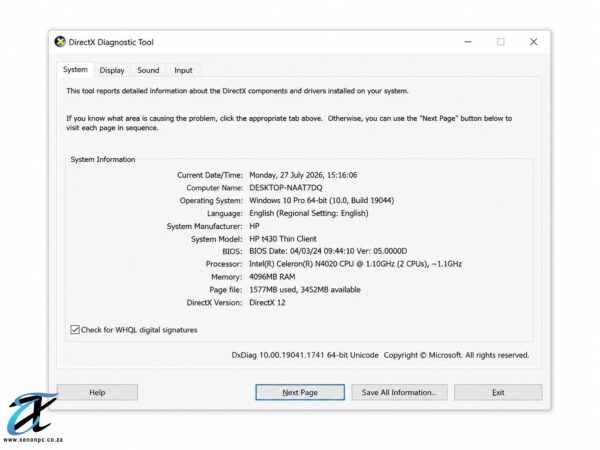Minimize the DirectX Diagnostic Tool window

[468, 42]
